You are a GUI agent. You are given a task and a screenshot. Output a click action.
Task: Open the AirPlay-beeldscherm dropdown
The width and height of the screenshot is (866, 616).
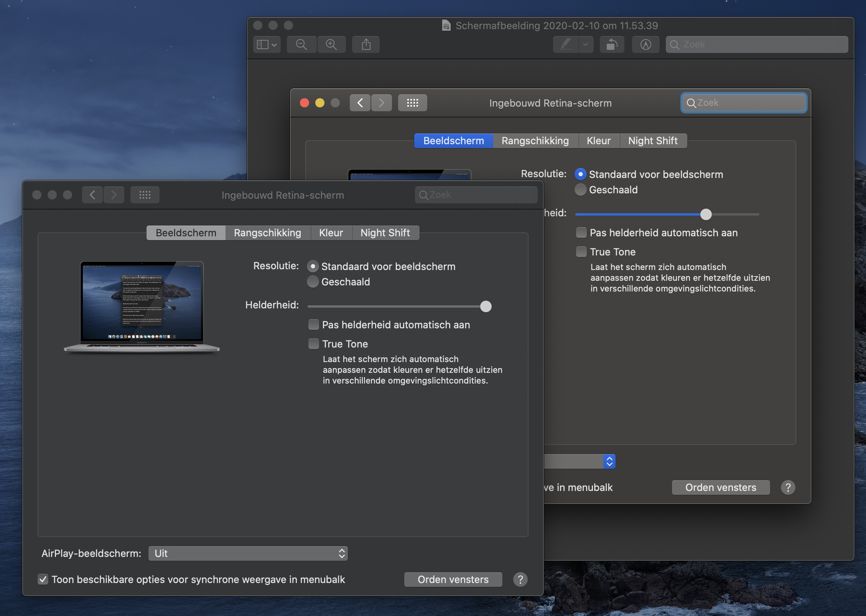[248, 553]
